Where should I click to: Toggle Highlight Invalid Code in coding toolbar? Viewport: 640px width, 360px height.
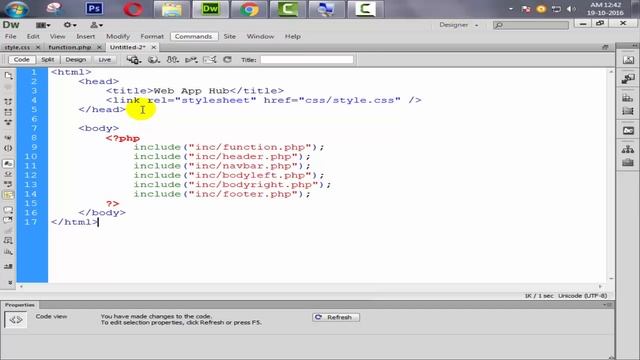tap(8, 174)
